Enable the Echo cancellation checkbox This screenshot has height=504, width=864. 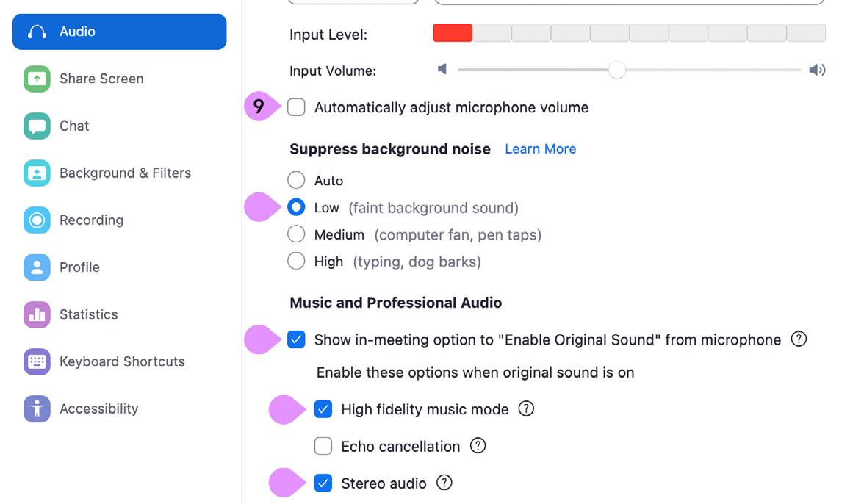[323, 446]
